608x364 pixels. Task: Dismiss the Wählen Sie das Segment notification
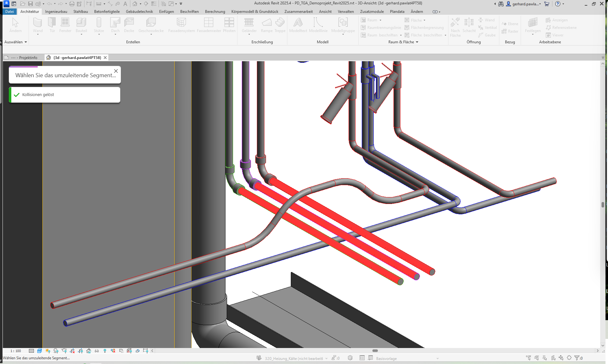116,71
